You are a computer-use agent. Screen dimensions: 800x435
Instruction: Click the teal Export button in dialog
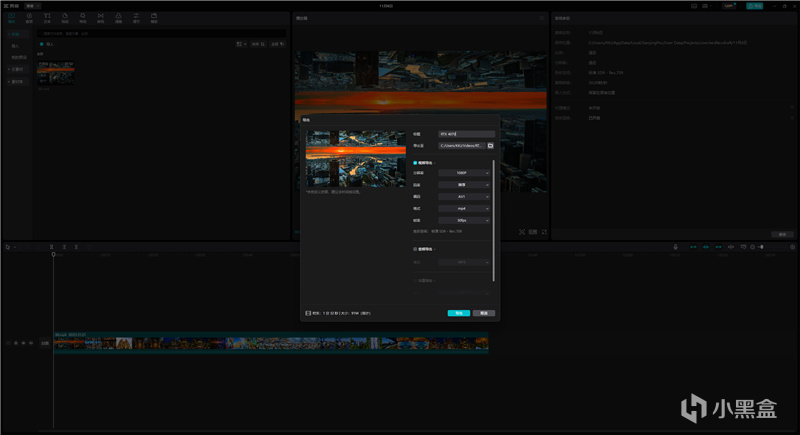(x=458, y=313)
